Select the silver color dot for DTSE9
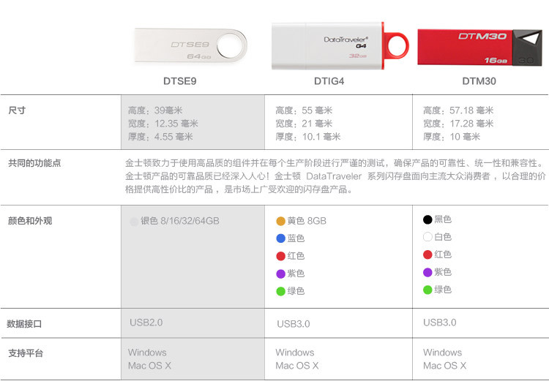549x392 pixels. coord(133,221)
